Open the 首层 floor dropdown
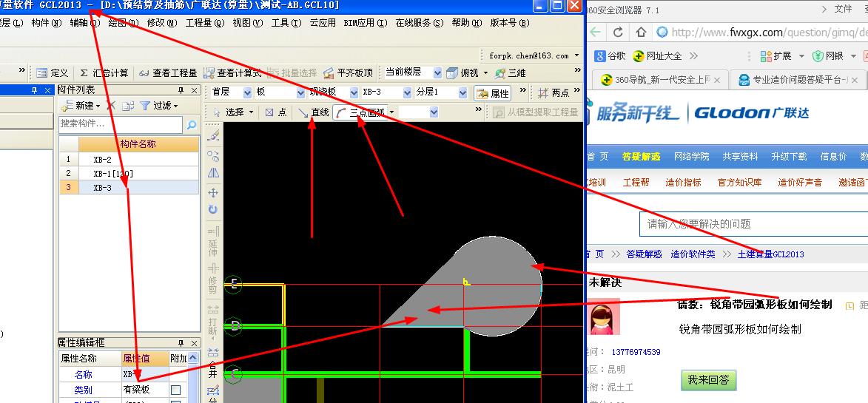This screenshot has width=868, height=403. click(x=247, y=92)
